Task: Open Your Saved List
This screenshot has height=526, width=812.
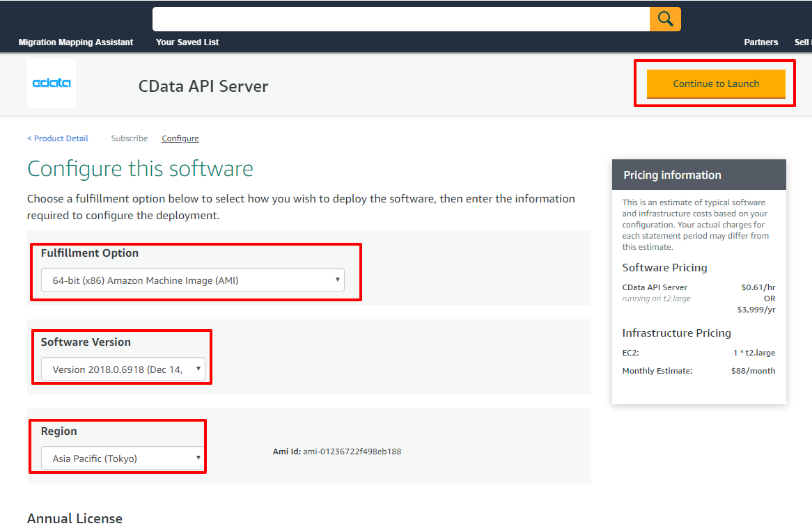Action: pos(187,42)
